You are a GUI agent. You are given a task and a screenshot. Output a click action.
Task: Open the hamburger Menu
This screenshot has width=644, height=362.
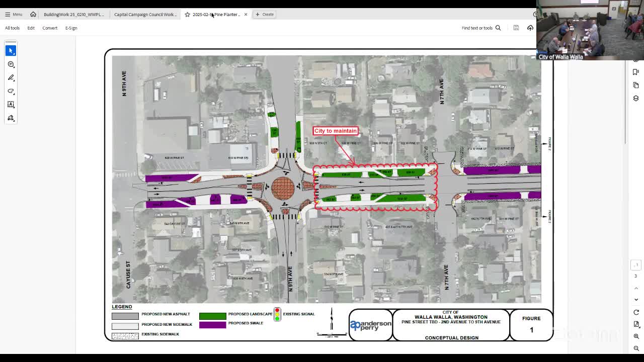(x=14, y=14)
